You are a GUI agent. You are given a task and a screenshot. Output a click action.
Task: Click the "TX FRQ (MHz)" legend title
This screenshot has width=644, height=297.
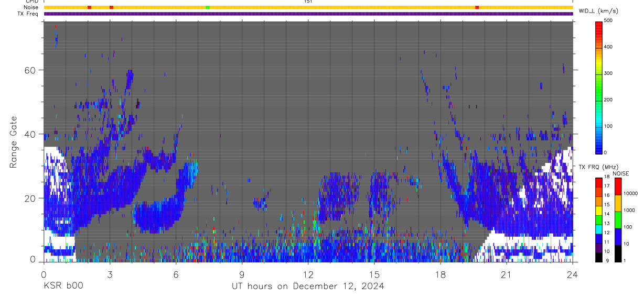point(598,167)
